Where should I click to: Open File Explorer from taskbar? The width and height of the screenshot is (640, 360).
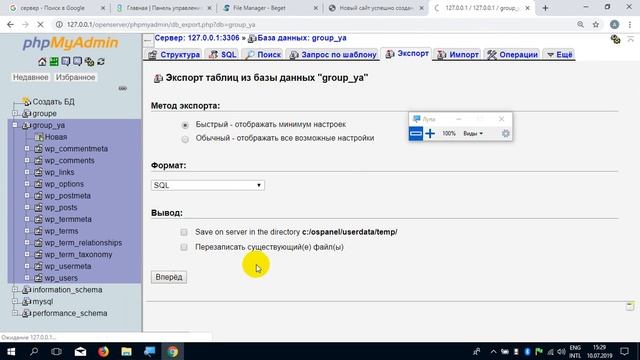coord(127,351)
